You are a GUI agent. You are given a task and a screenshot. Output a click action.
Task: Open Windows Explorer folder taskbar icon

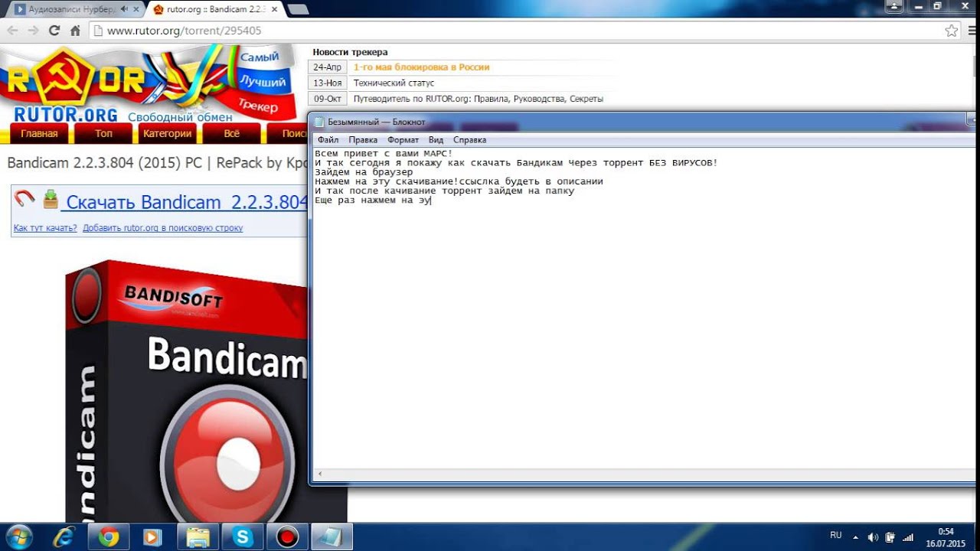(x=198, y=536)
